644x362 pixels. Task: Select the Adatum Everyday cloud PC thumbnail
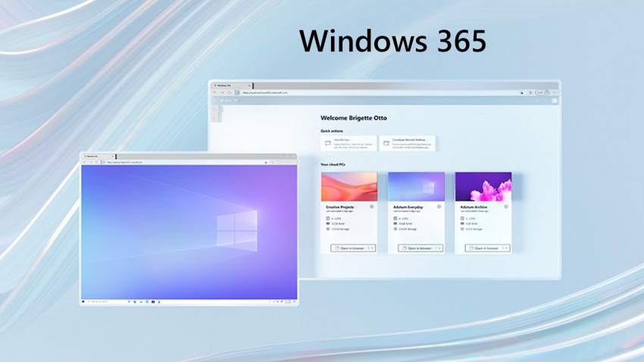[417, 187]
